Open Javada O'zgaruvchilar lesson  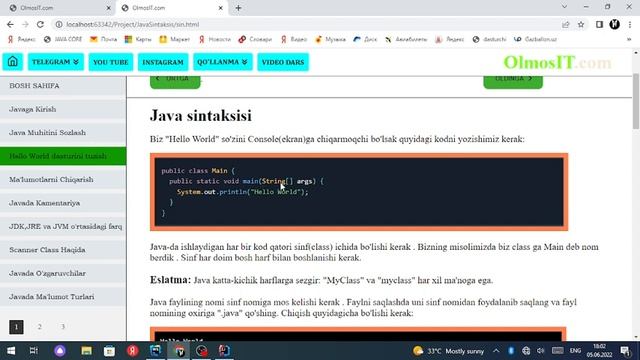pyautogui.click(x=63, y=273)
